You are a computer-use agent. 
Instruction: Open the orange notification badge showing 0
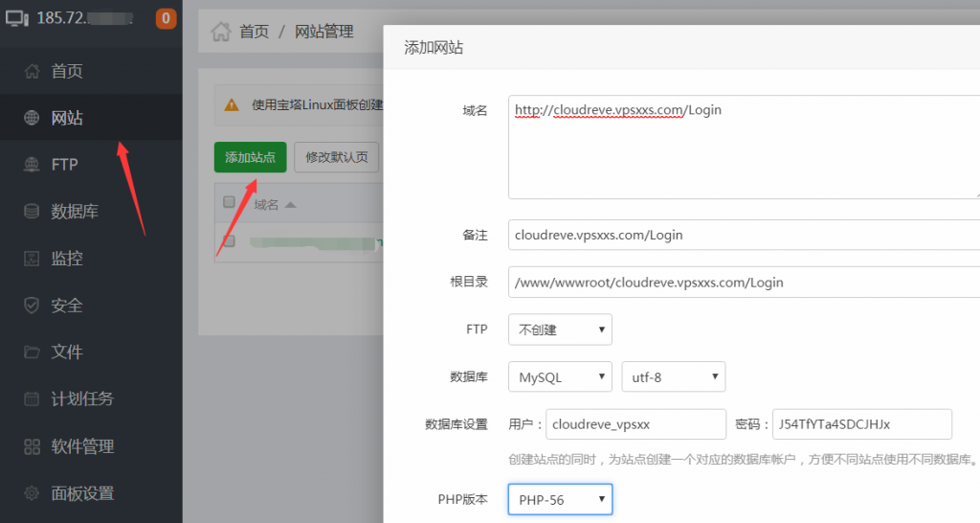[166, 18]
